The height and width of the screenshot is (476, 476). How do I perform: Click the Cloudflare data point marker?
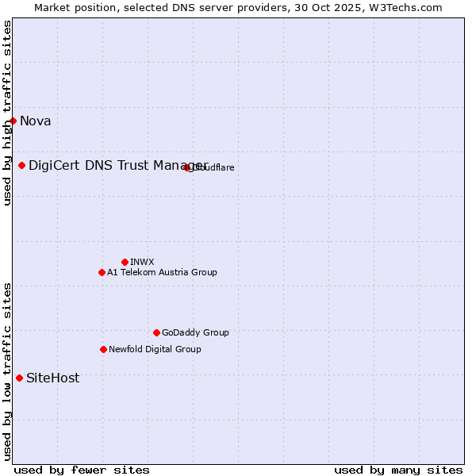click(187, 167)
